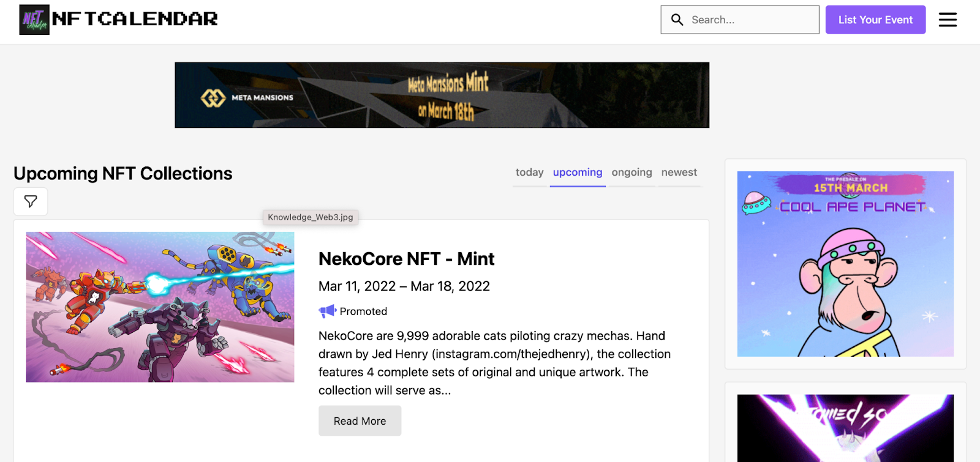980x462 pixels.
Task: Click the date 'Mar 11, 2022 – Mar 18, 2022'
Action: click(404, 286)
